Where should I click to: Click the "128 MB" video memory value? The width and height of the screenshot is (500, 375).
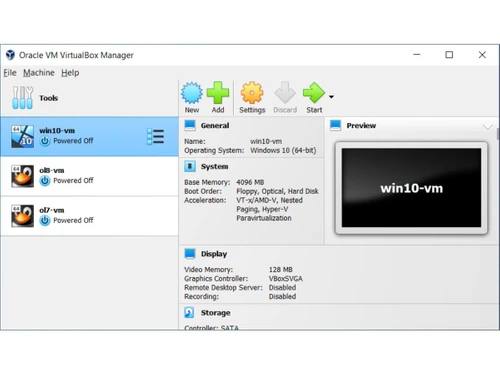pyautogui.click(x=281, y=269)
